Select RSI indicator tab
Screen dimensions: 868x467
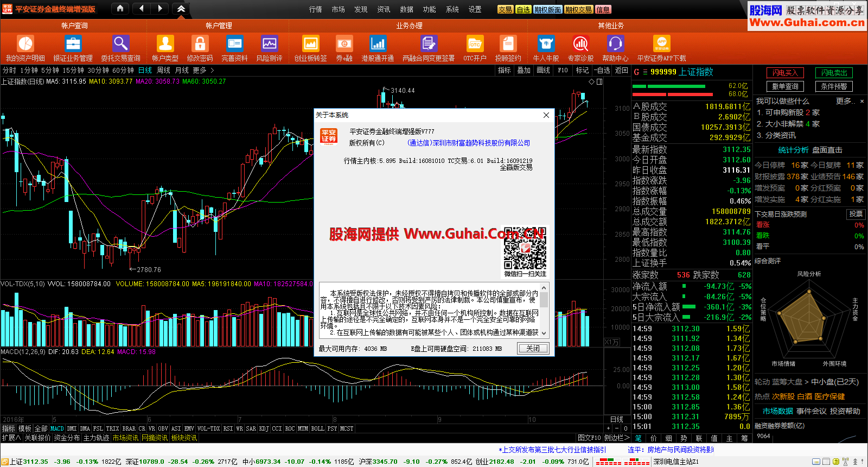point(228,428)
